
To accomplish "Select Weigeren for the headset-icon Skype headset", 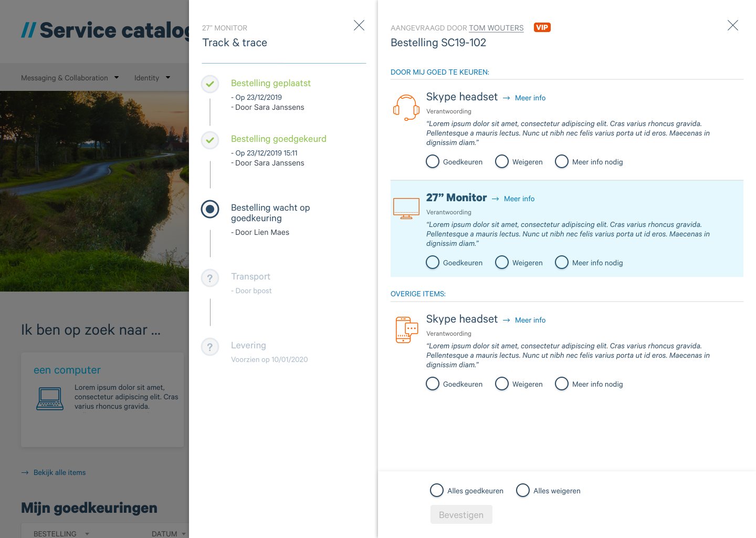I will click(x=502, y=161).
